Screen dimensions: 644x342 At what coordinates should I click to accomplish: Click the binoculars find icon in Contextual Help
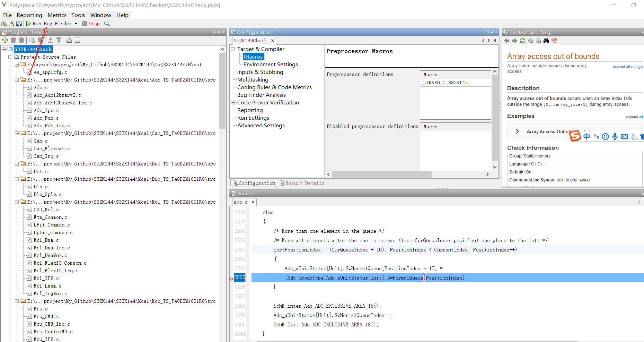(x=546, y=41)
